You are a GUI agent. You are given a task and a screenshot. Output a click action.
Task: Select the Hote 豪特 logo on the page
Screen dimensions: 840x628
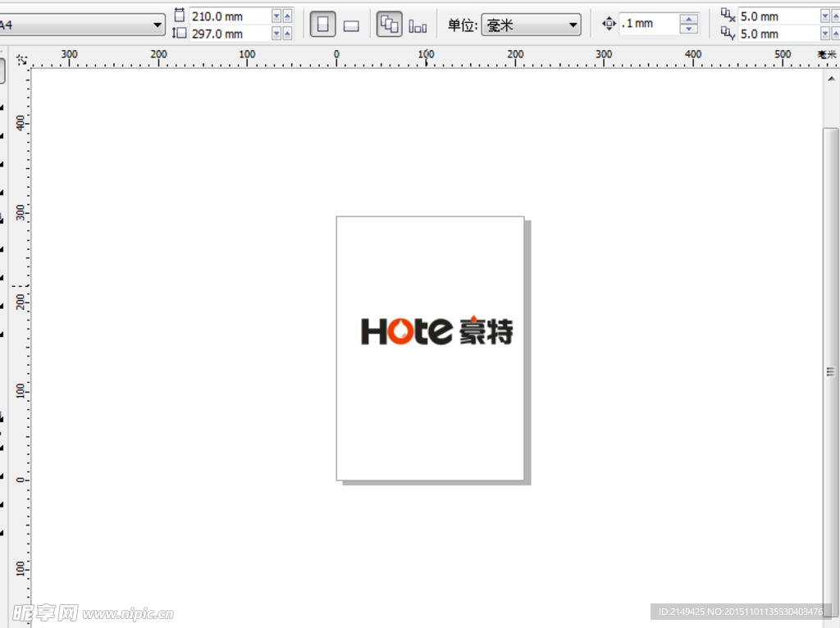[x=436, y=331]
